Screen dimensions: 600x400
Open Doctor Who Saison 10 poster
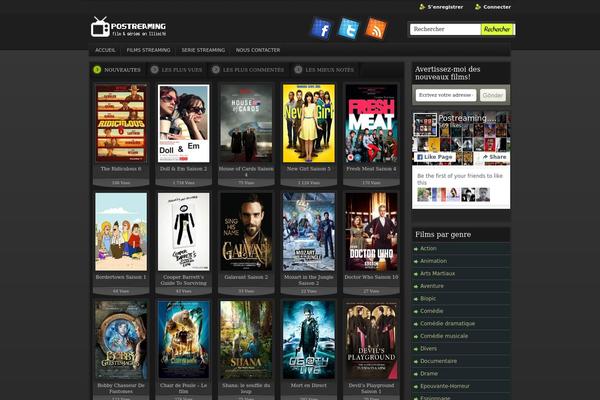(371, 232)
